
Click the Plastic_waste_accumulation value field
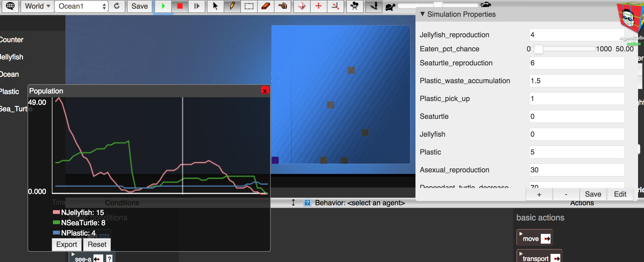(x=576, y=81)
